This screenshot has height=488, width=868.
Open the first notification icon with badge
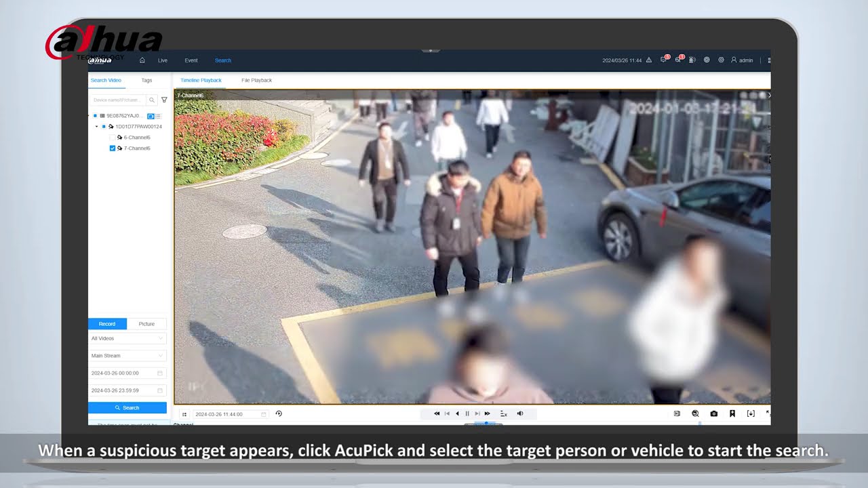pyautogui.click(x=665, y=60)
